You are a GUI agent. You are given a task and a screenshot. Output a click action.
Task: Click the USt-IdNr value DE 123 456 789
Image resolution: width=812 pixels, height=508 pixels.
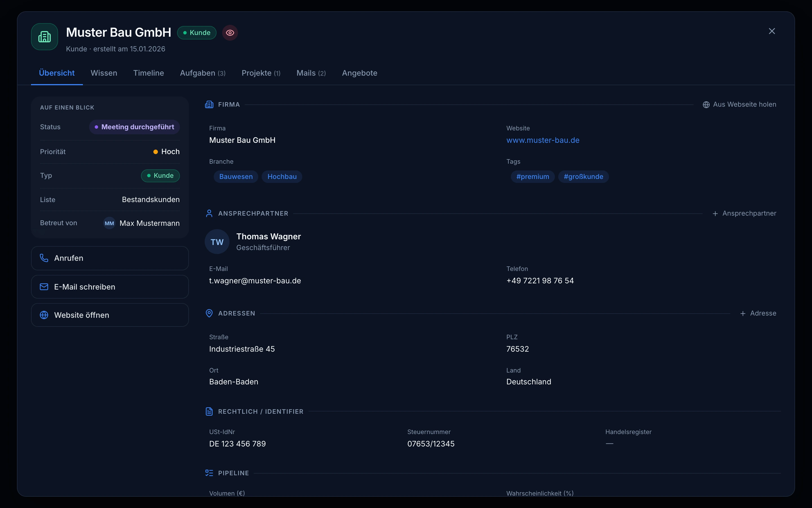pyautogui.click(x=237, y=444)
